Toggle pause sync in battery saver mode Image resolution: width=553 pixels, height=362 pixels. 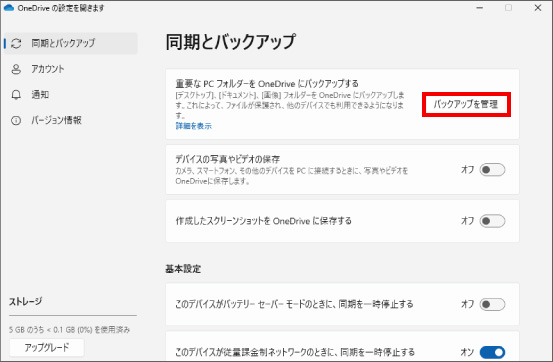(x=492, y=304)
